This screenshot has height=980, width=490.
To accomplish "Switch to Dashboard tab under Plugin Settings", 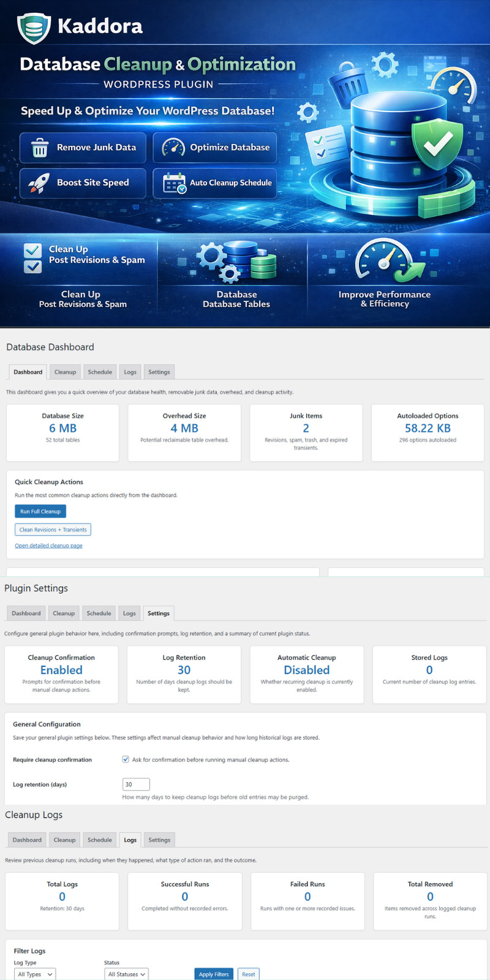I will coord(26,613).
